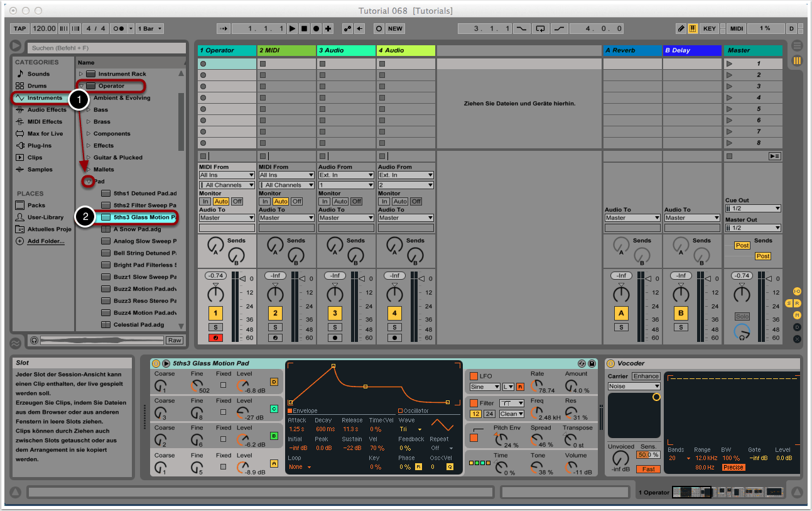812x511 pixels.
Task: Click the Stop button in transport
Action: tap(304, 29)
